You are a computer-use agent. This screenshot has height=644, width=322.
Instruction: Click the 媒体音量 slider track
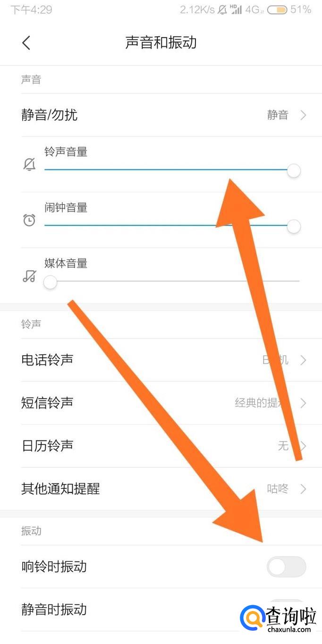[x=172, y=281]
